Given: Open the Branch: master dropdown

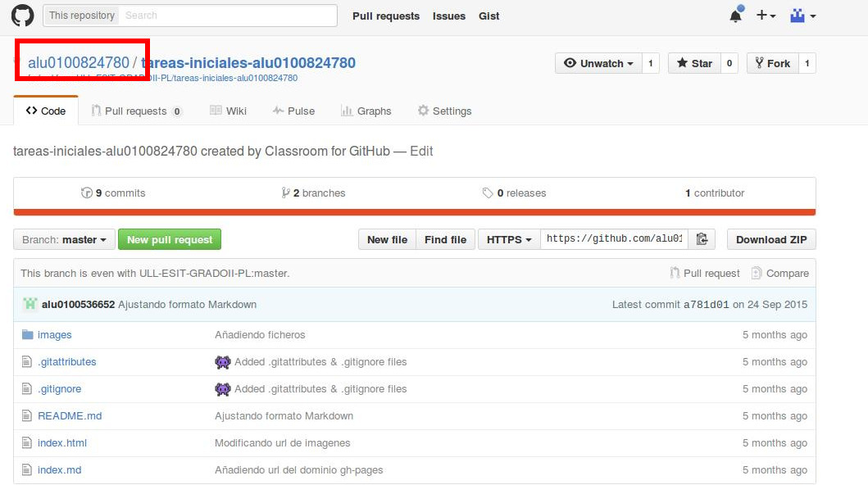Looking at the screenshot, I should [64, 239].
